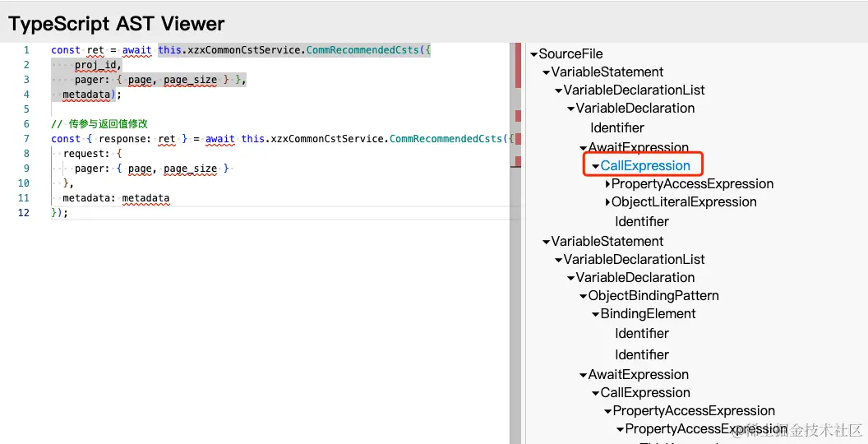Click 'ret' variable on code line 1
This screenshot has width=868, height=444.
tap(95, 50)
